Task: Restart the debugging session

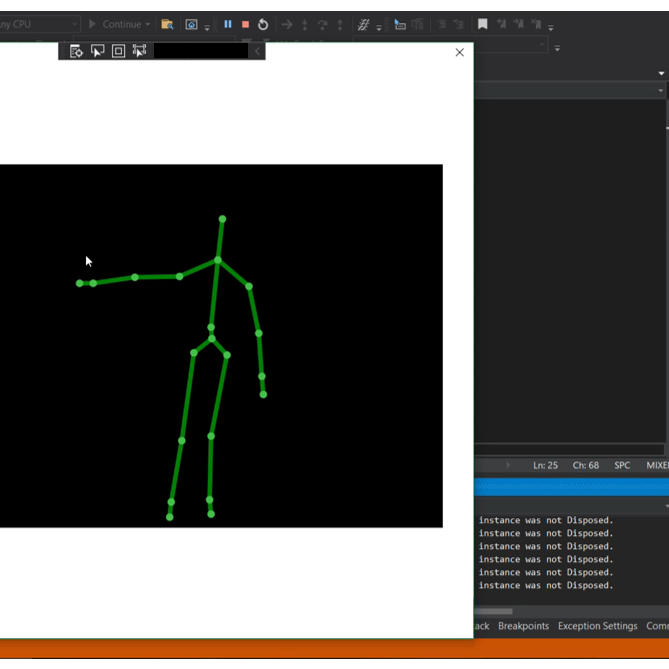Action: point(263,24)
